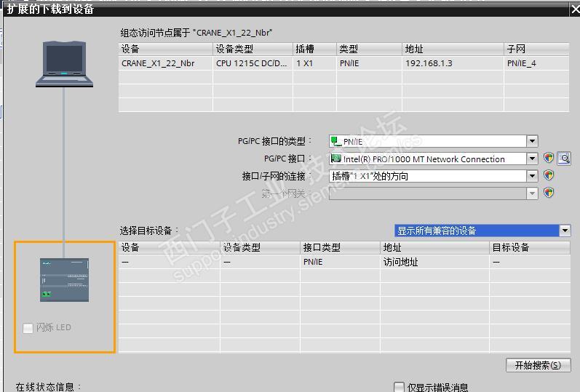Select the CRANE_X1_22_Nbr device cell
Image resolution: width=580 pixels, height=392 pixels.
[166, 63]
